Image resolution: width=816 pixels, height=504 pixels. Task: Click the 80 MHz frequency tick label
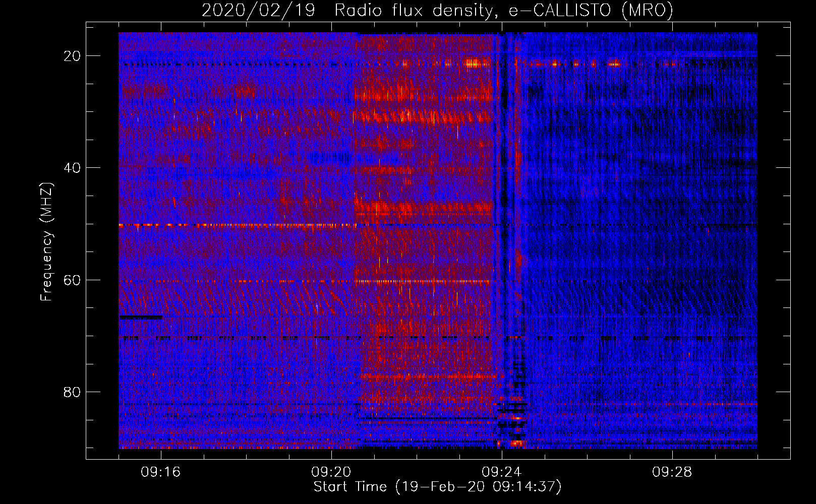coord(72,392)
